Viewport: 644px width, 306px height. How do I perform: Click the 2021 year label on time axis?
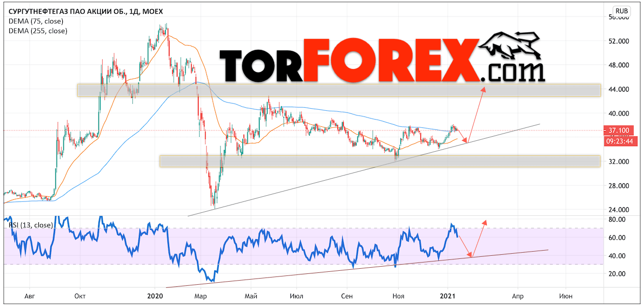pyautogui.click(x=447, y=296)
